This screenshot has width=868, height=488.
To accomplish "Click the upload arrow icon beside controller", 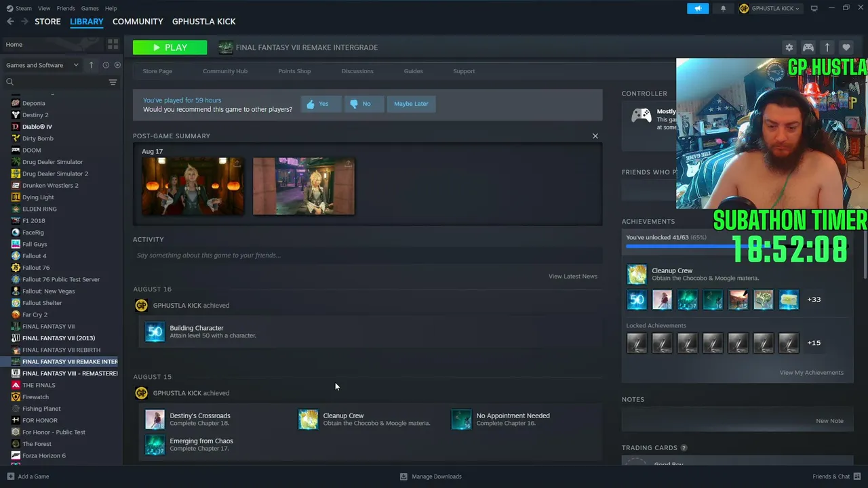I will 827,47.
